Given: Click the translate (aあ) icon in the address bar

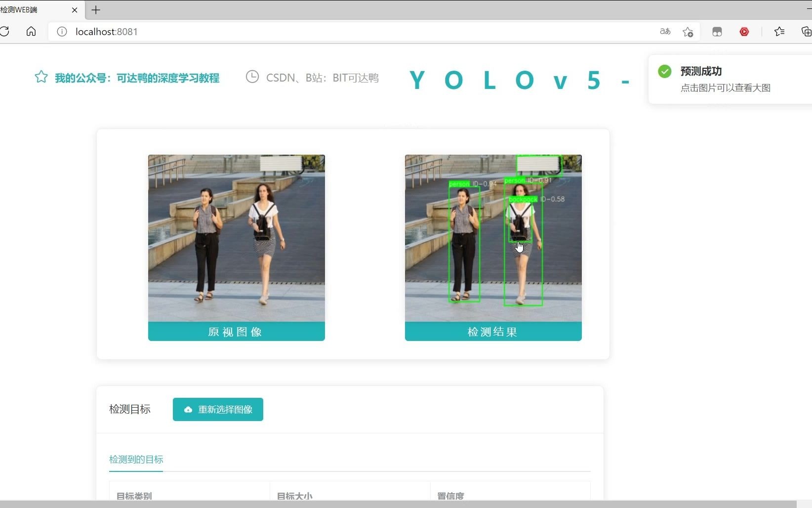Looking at the screenshot, I should [x=665, y=31].
